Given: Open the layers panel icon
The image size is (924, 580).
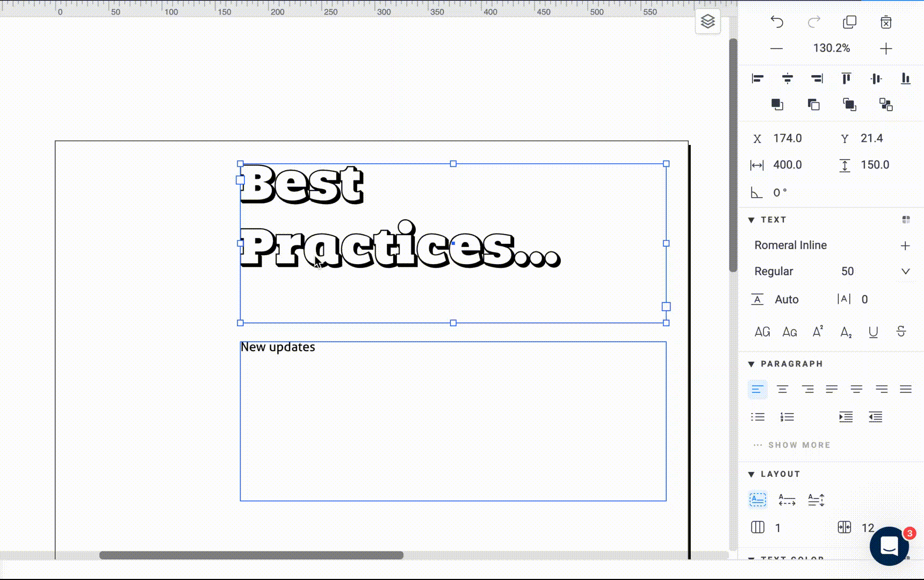Looking at the screenshot, I should click(x=708, y=21).
